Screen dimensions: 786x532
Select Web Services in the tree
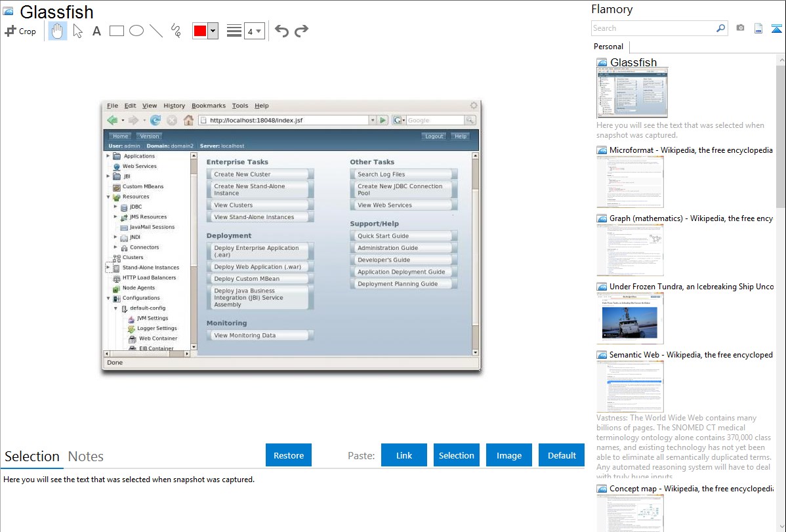coord(139,167)
